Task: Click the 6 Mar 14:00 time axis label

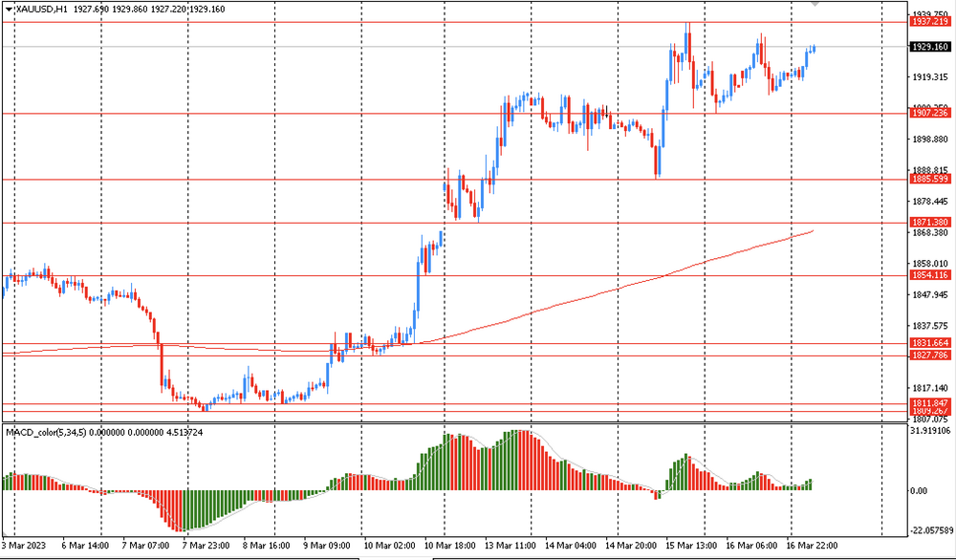Action: [84, 545]
